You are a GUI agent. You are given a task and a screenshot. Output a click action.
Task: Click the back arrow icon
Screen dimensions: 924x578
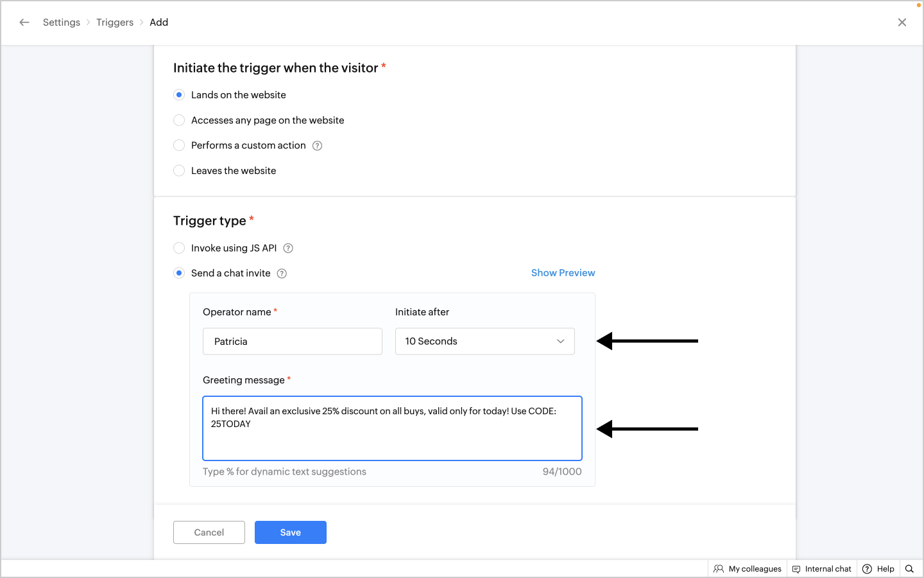[x=24, y=22]
